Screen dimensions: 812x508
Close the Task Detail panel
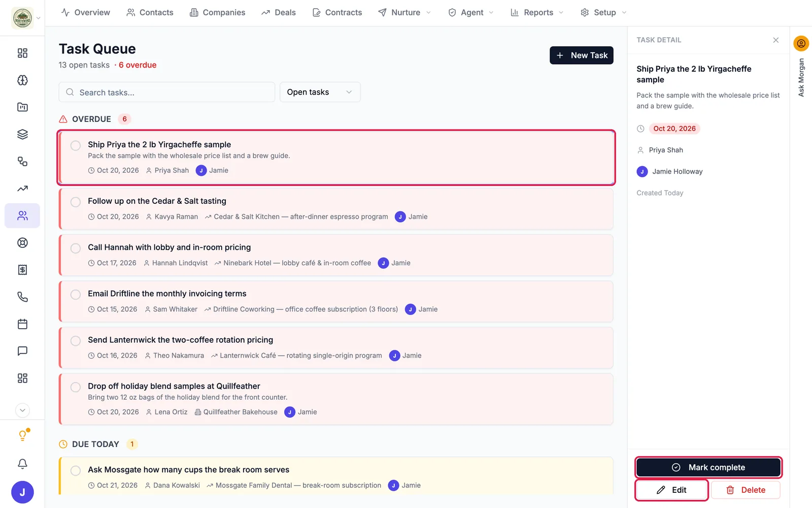tap(775, 40)
